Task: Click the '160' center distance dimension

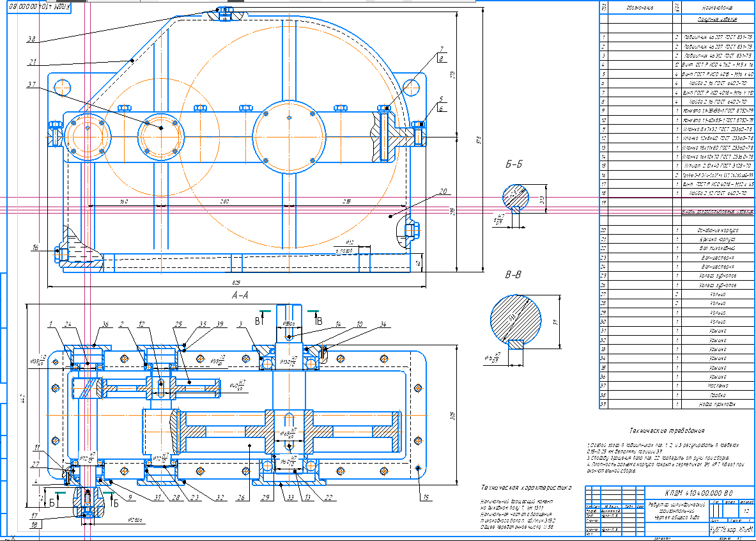Action: coord(124,201)
